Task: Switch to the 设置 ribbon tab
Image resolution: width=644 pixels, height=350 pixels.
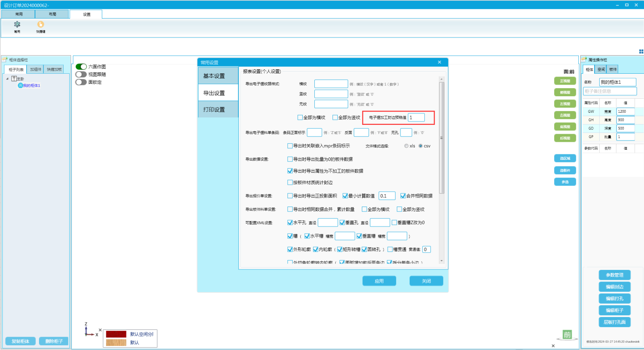Action: [x=86, y=14]
